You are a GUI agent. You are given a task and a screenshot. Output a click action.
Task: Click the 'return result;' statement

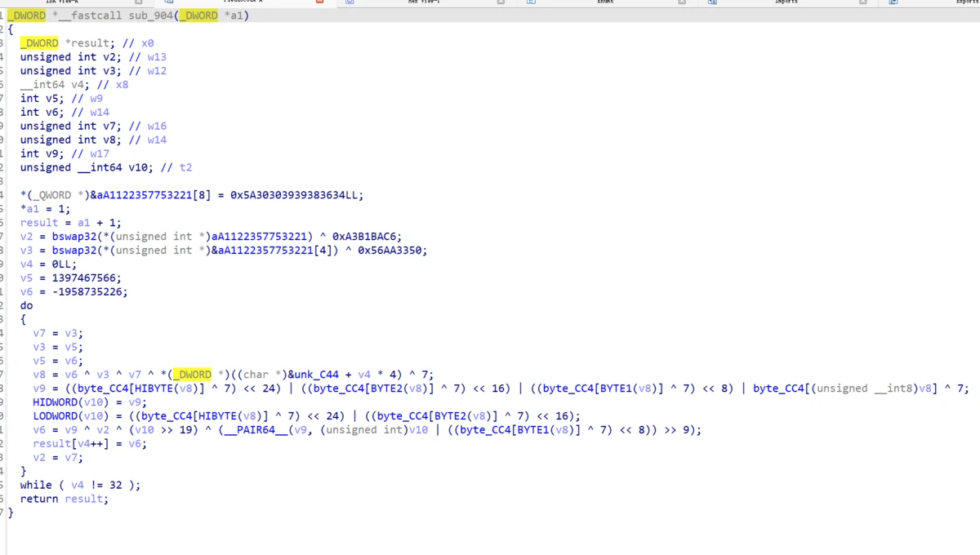point(65,500)
